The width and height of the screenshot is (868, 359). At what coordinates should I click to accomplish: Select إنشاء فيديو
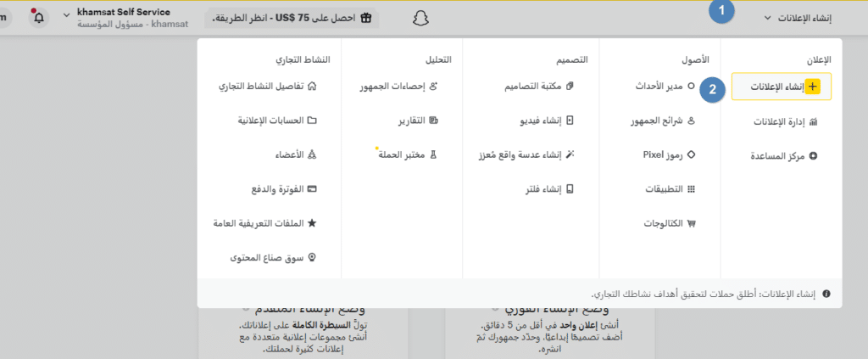coord(546,121)
